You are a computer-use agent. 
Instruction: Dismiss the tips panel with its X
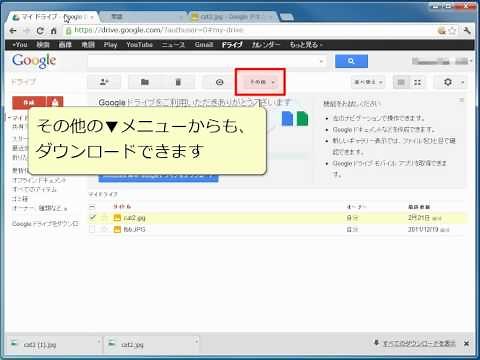pyautogui.click(x=462, y=100)
